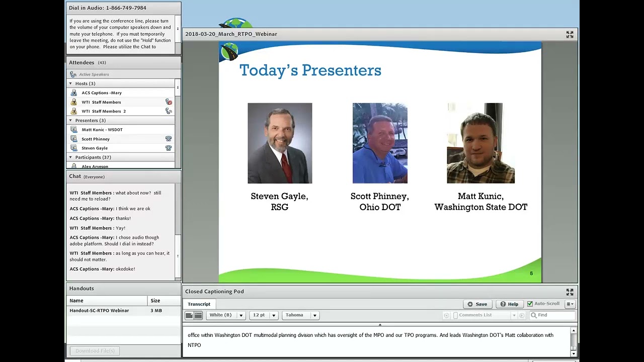Image resolution: width=644 pixels, height=362 pixels.
Task: Open Help in the captioning pod
Action: (509, 304)
